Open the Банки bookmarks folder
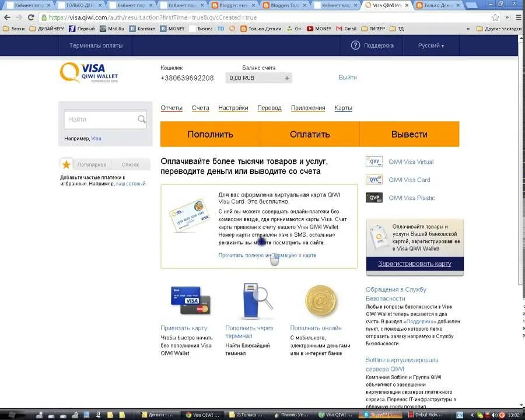525x420 pixels. pos(14,29)
